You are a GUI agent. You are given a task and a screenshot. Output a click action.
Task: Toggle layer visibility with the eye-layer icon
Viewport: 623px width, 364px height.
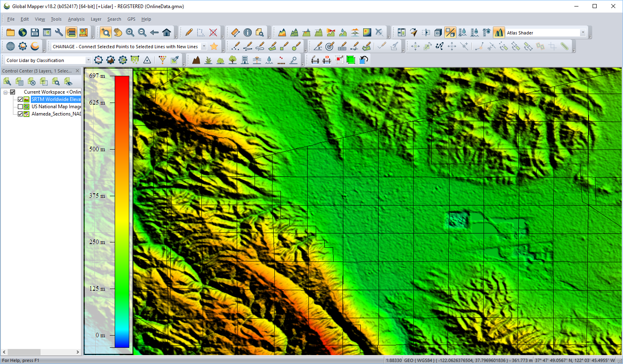click(68, 82)
